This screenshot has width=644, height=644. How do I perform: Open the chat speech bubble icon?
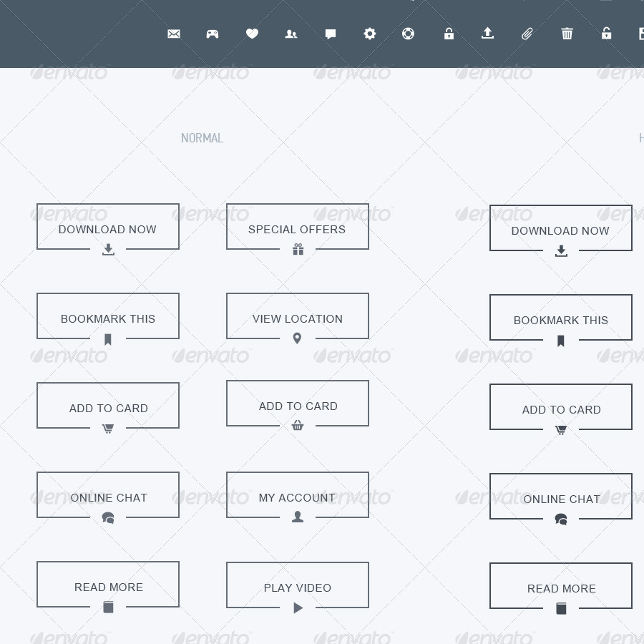[x=331, y=34]
